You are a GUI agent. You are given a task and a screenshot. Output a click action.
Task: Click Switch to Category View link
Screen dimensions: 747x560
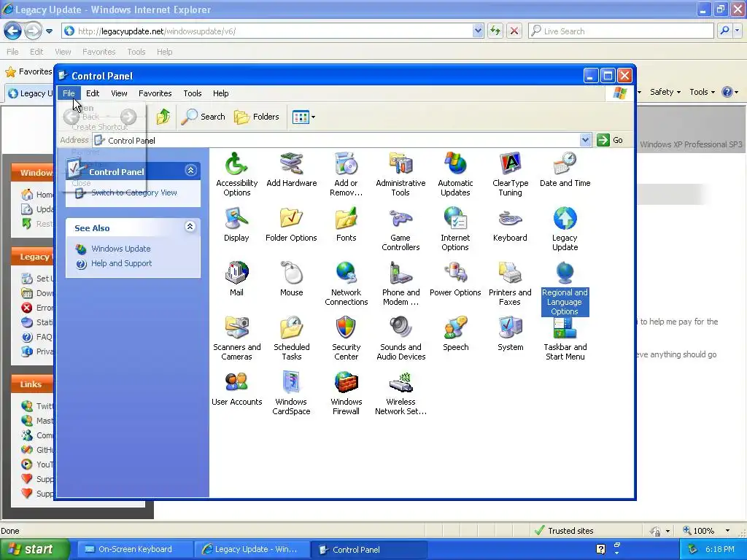tap(134, 192)
